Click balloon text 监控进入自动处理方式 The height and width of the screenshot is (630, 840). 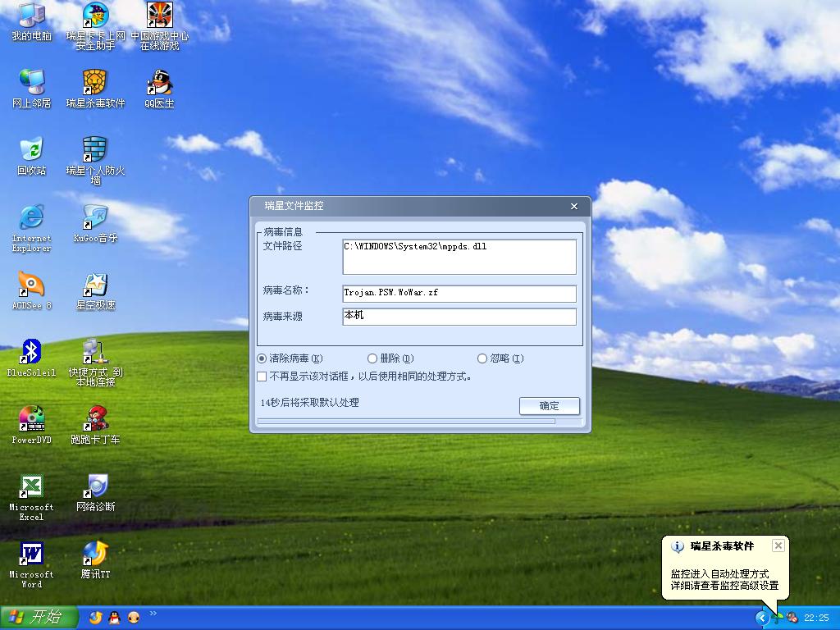(x=719, y=573)
